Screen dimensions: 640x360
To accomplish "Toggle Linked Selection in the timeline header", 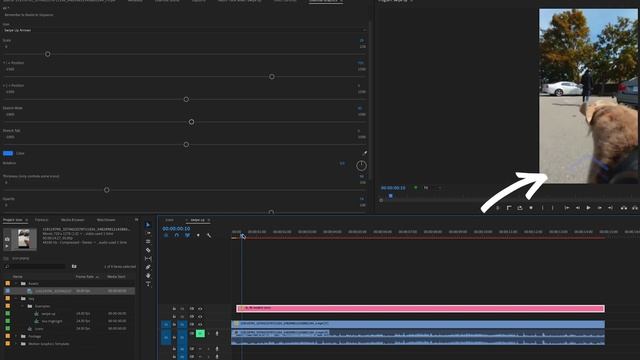I will click(x=187, y=236).
